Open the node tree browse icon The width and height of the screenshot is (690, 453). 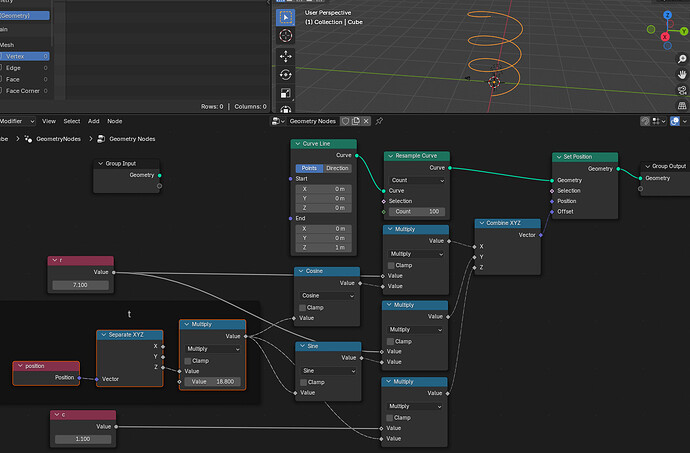[278, 121]
